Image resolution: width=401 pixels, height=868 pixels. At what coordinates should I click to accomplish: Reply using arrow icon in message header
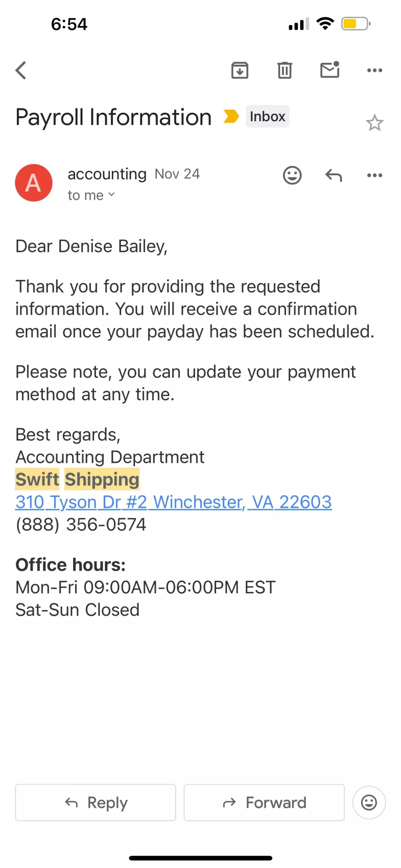tap(334, 175)
